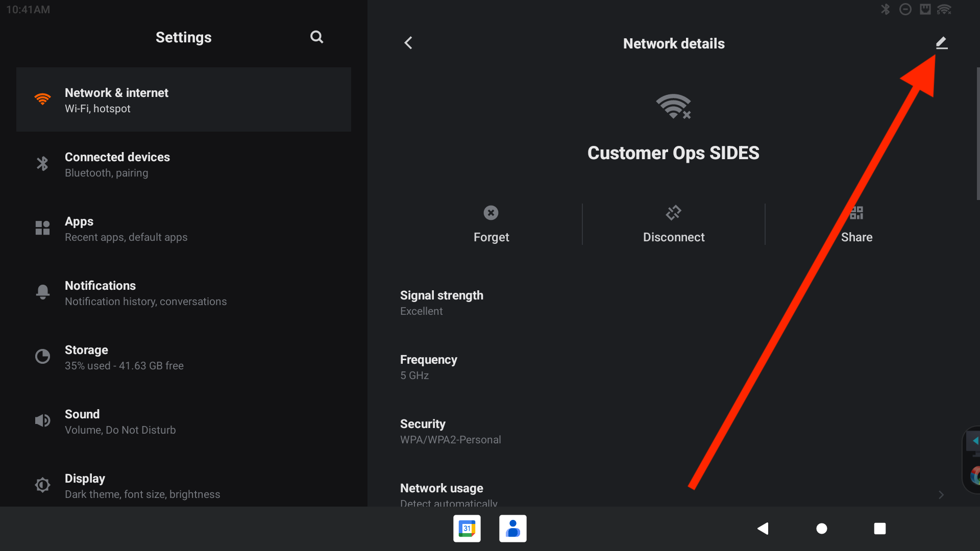980x551 pixels.
Task: Go back using the header arrow
Action: pyautogui.click(x=408, y=43)
